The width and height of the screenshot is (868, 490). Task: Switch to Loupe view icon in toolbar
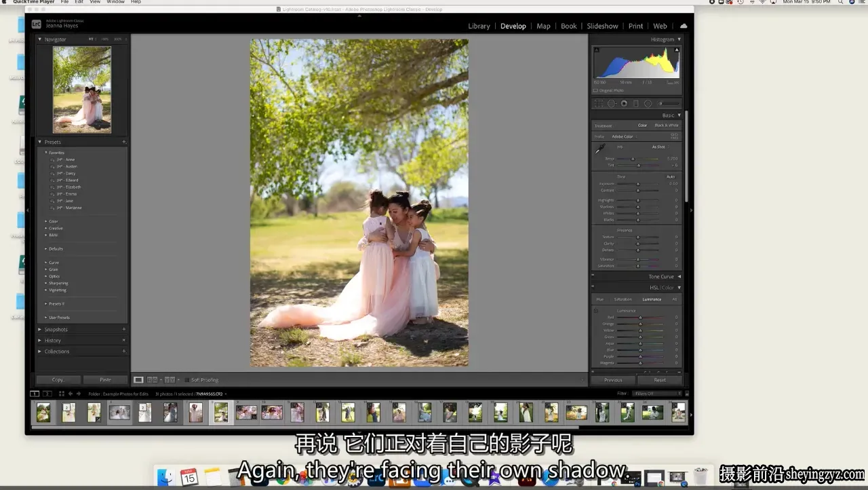[x=138, y=380]
